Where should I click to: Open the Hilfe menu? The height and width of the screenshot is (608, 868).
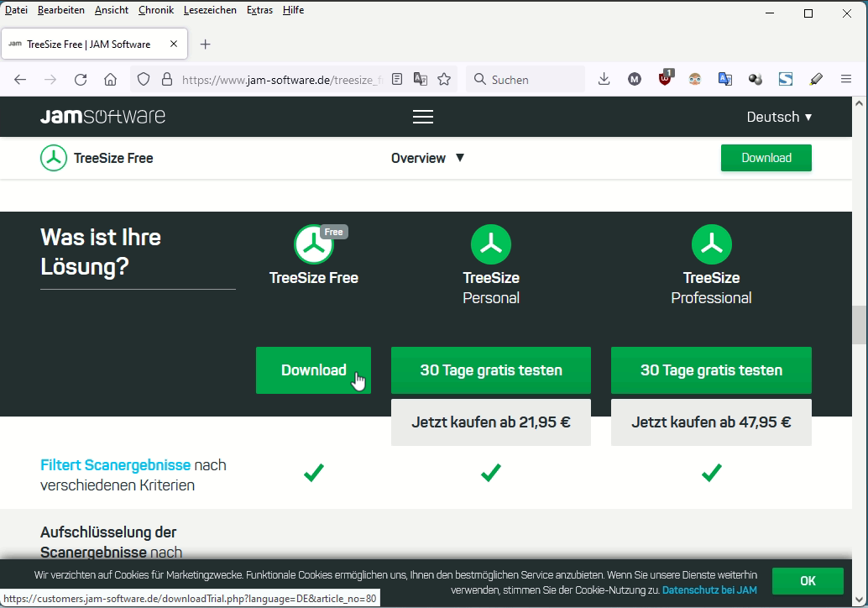click(294, 10)
